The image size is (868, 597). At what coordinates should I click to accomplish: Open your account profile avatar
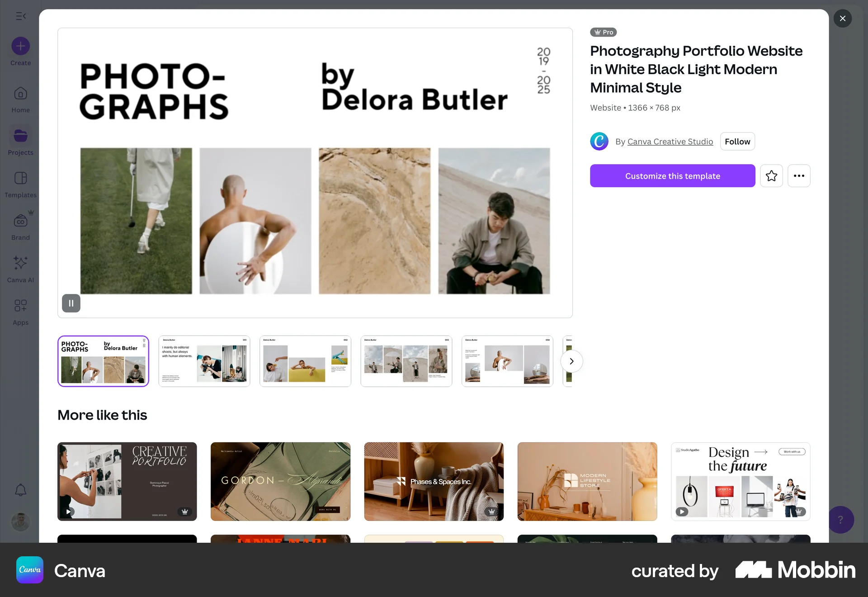coord(20,522)
